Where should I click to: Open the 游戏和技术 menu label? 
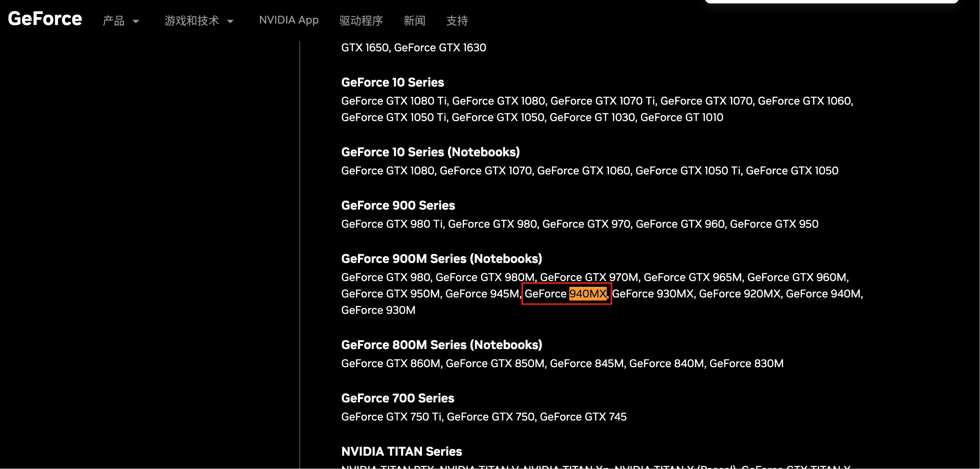(192, 21)
